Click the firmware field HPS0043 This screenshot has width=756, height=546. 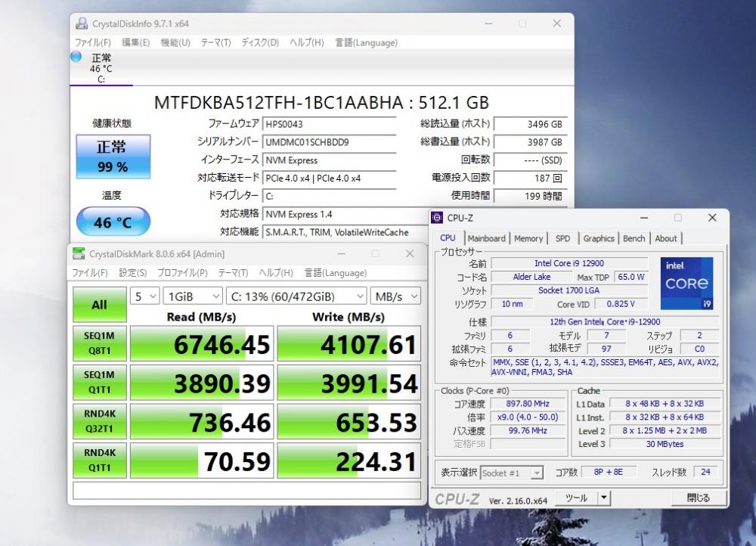pos(329,124)
